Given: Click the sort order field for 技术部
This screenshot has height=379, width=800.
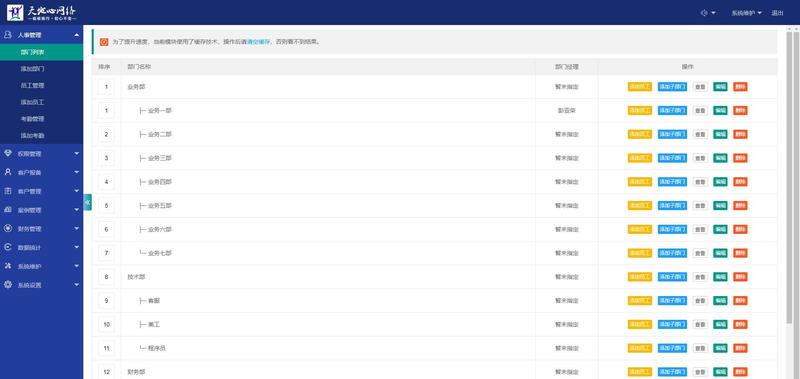Looking at the screenshot, I should pyautogui.click(x=106, y=277).
